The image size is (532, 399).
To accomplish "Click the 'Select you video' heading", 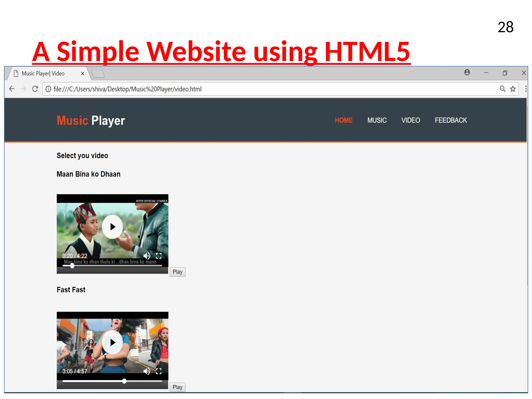I will point(82,156).
